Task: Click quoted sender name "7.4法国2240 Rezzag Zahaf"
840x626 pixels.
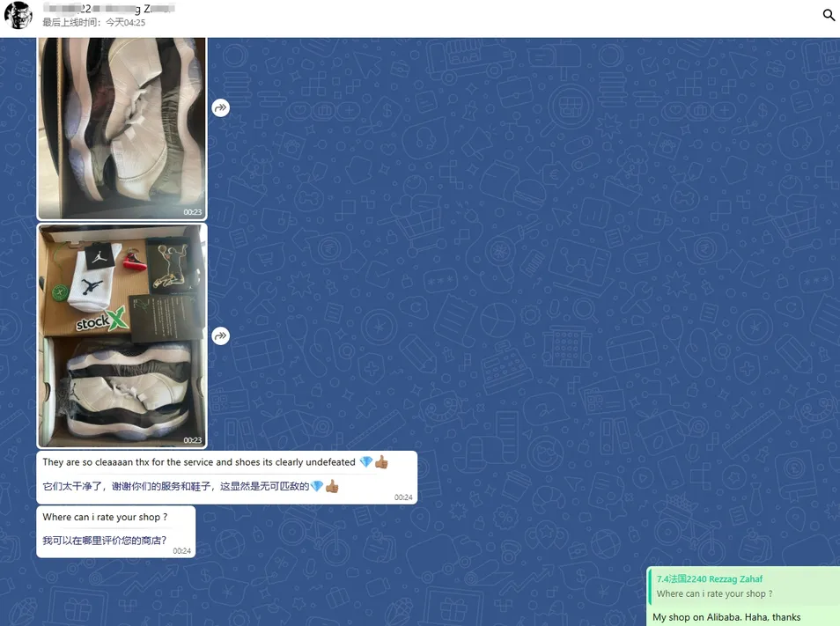Action: coord(710,579)
